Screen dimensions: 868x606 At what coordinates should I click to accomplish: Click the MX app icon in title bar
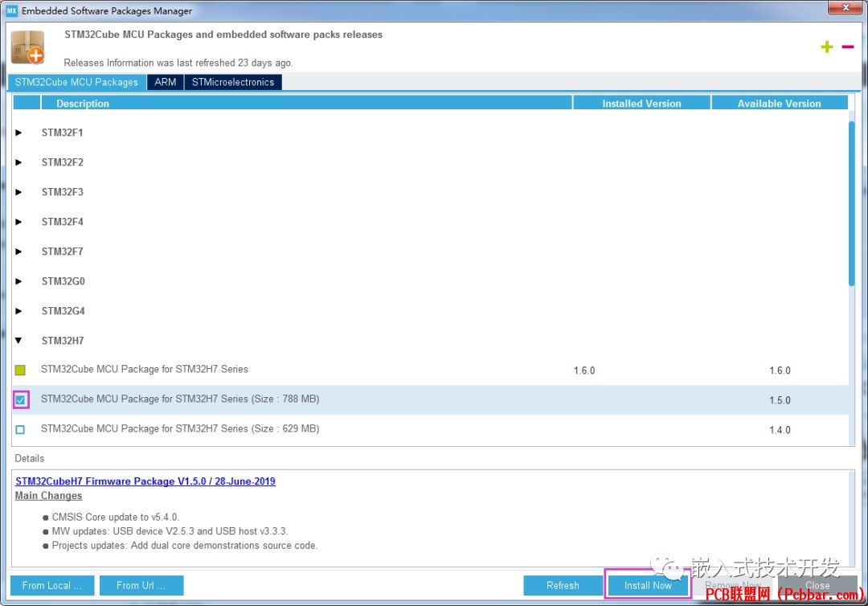tap(11, 10)
